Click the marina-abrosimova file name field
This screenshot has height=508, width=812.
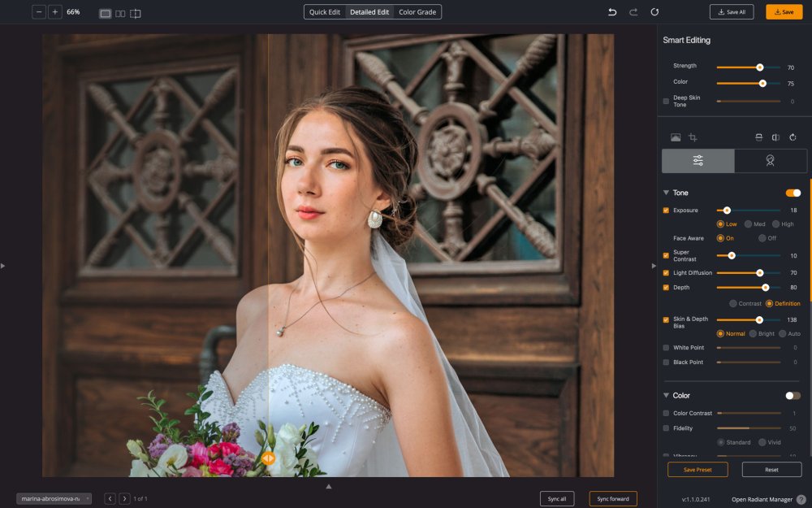(54, 499)
